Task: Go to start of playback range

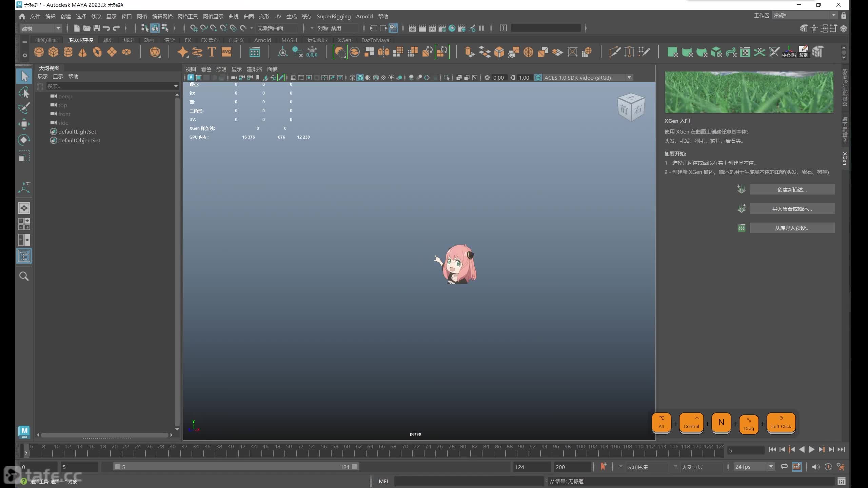Action: [x=772, y=449]
